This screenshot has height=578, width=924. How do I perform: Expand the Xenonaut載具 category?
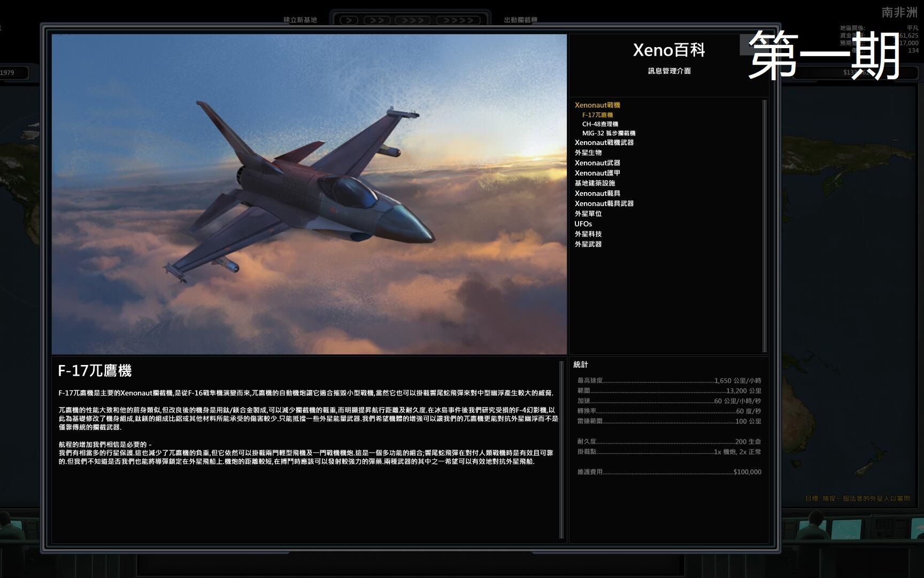point(597,193)
